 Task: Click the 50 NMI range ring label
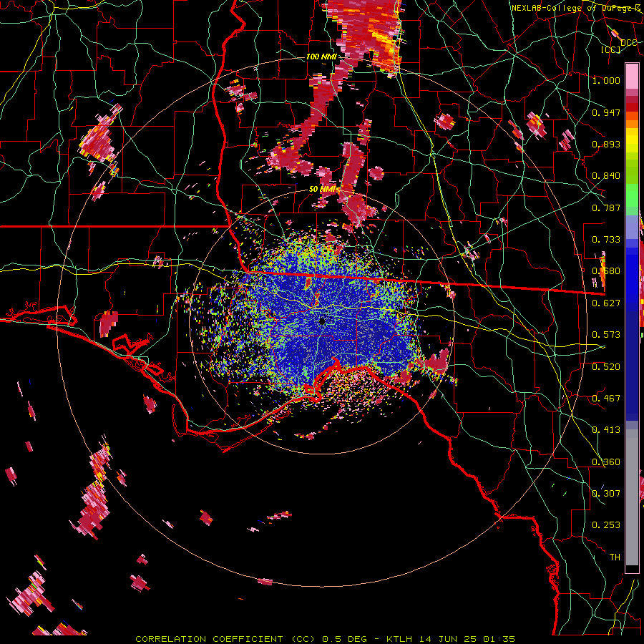click(x=322, y=189)
